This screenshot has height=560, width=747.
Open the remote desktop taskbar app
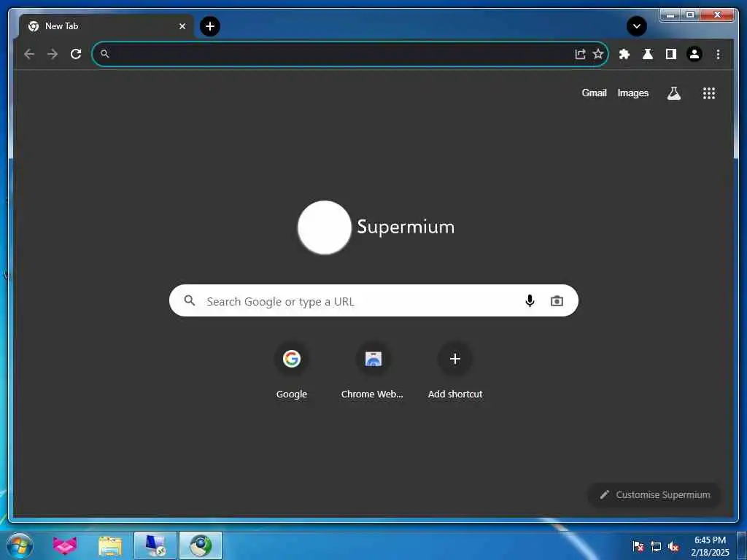click(x=155, y=545)
